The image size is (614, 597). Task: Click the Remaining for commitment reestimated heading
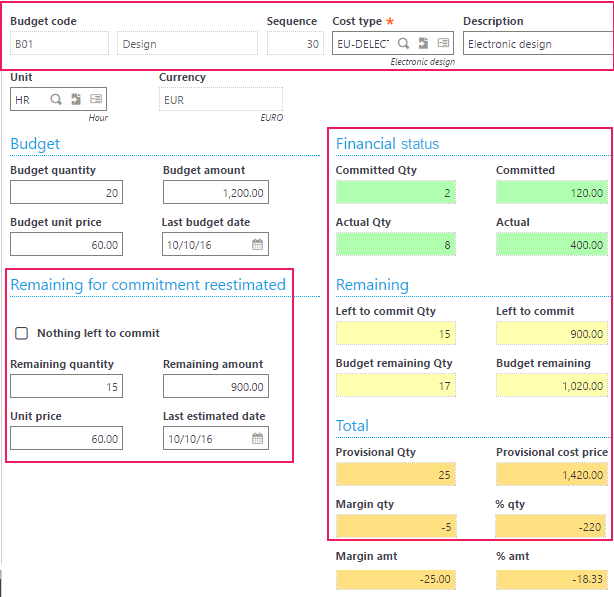pos(148,285)
